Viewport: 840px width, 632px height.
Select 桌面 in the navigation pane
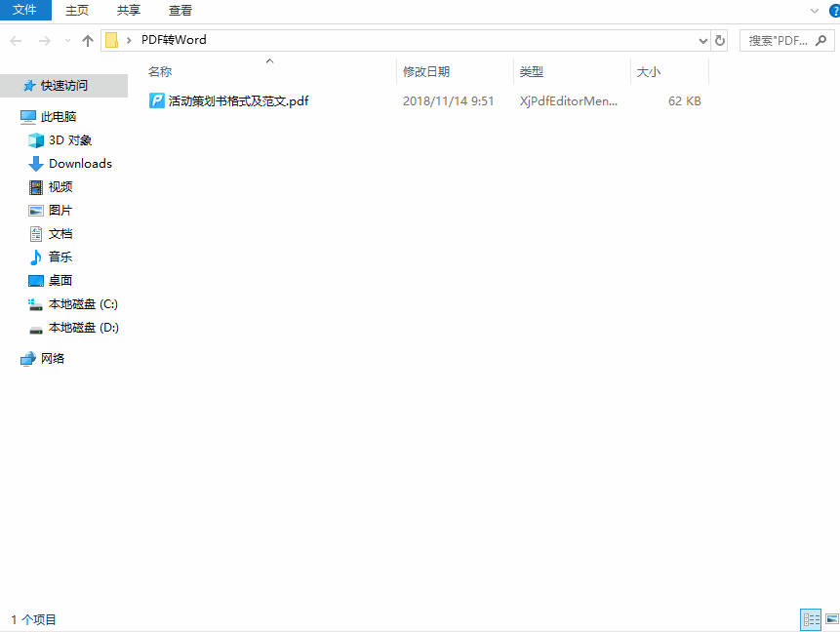[58, 280]
